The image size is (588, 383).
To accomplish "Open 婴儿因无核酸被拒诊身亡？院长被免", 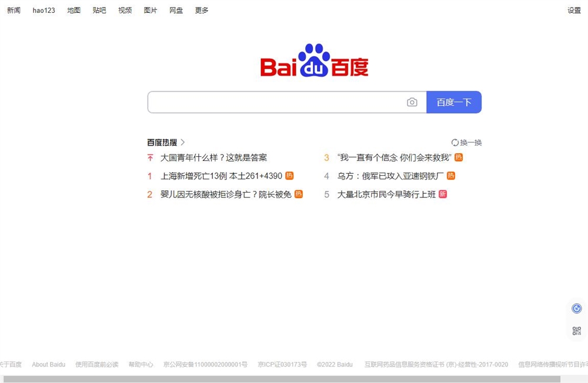I will [x=226, y=194].
